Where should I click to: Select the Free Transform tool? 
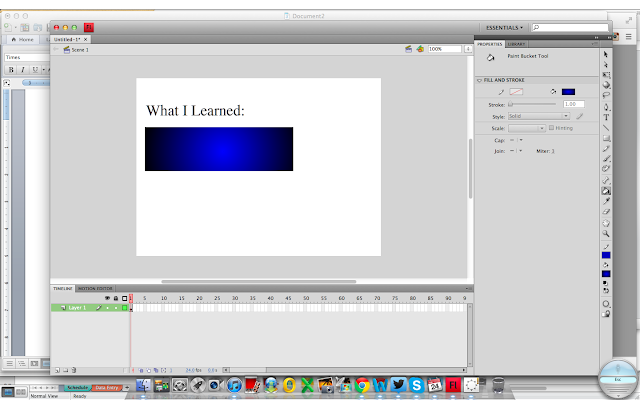point(606,75)
